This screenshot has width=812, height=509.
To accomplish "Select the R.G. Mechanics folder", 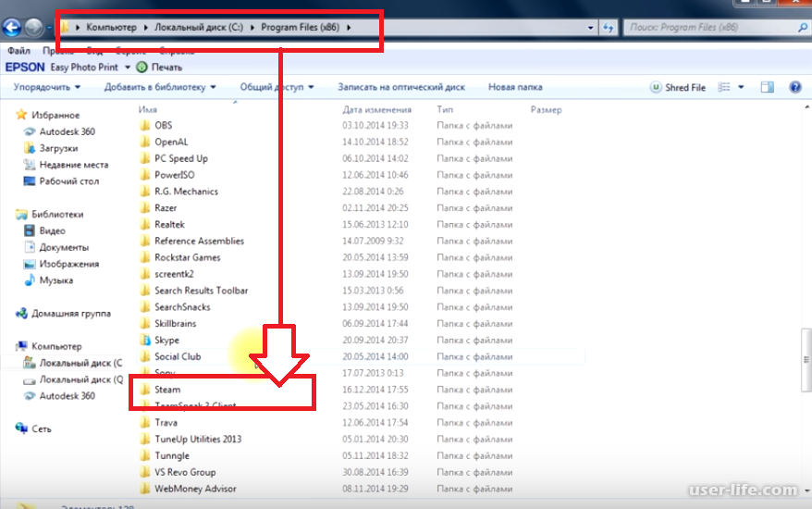I will (186, 192).
